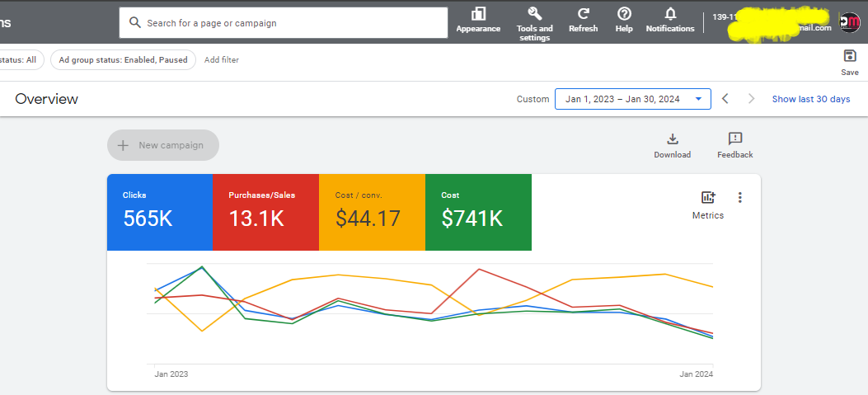Screen dimensions: 868x395
Task: Click the Purchases/Sales metric tile
Action: 265,212
